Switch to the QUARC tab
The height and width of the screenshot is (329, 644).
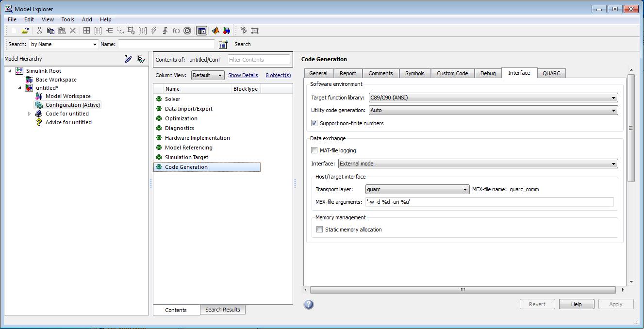coord(551,73)
